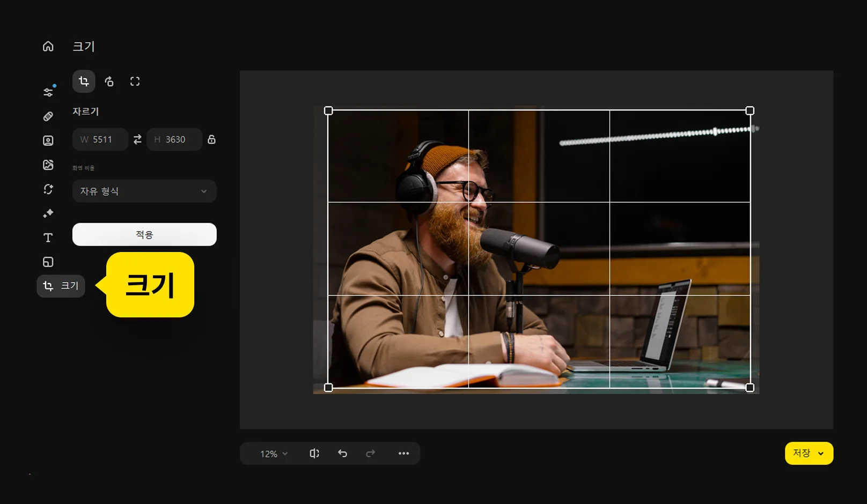Switch to the crop tab icon
Viewport: 867px width, 504px height.
click(84, 81)
